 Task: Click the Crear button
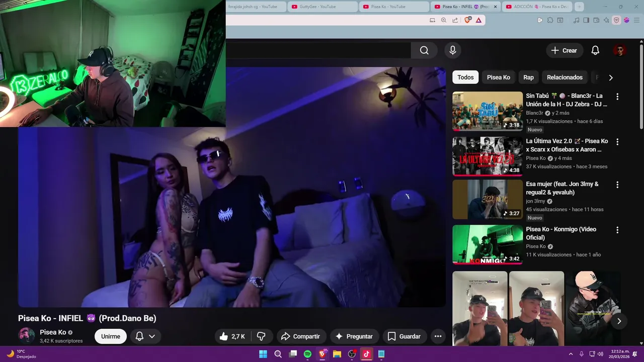click(x=564, y=50)
